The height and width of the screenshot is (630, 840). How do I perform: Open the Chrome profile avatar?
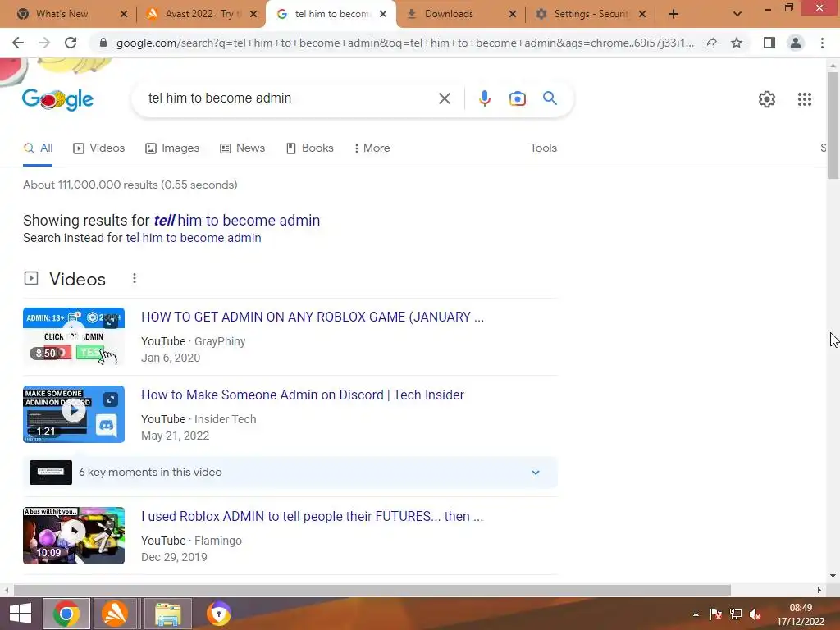coord(796,43)
